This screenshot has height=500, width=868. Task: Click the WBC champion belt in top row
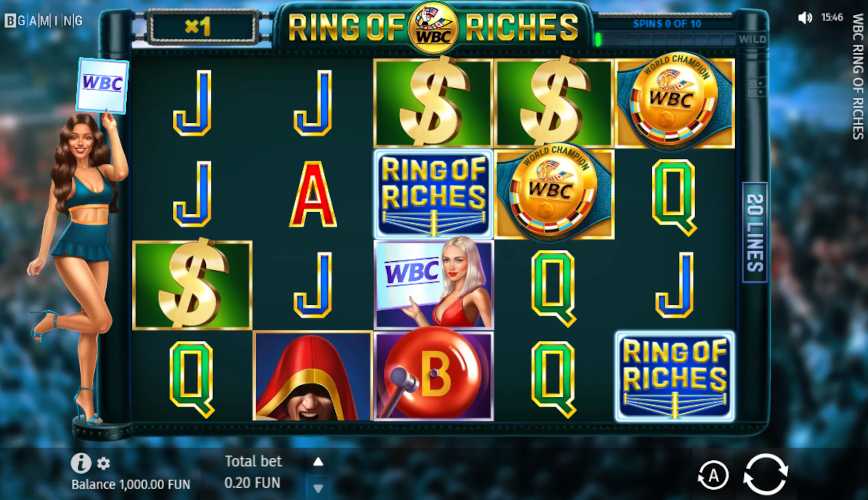675,103
